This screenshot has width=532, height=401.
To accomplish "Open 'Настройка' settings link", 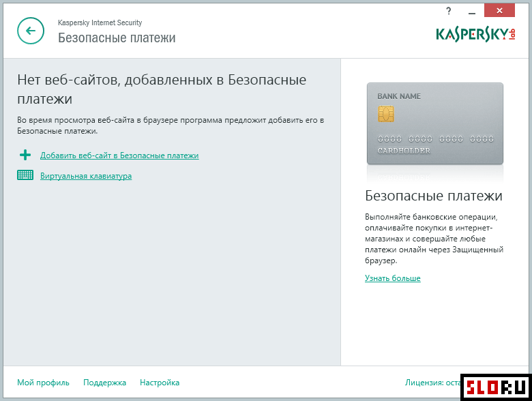I will (x=160, y=383).
